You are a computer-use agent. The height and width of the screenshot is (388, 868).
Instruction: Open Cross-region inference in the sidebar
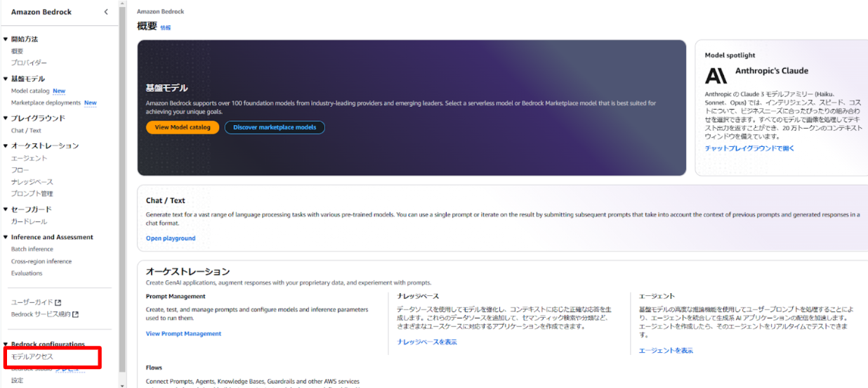41,261
